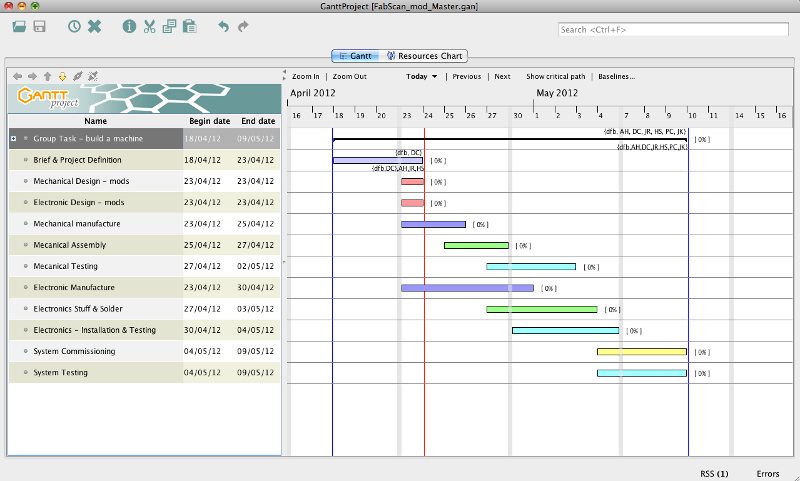Select the Mecanical Testing task

(x=144, y=266)
